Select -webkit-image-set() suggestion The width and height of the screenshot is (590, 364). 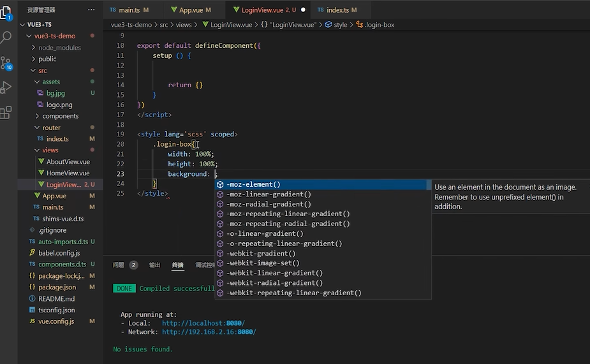pyautogui.click(x=323, y=263)
